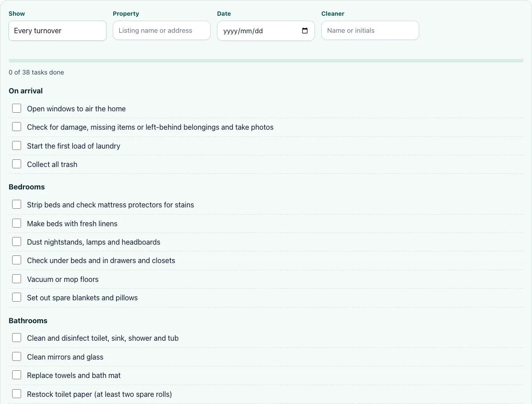
Task: Check Strip beds and check mattress protectors
Action: tap(17, 204)
